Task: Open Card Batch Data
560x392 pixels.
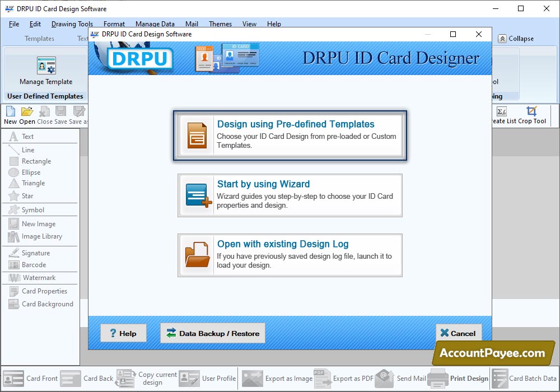Action: [524, 379]
